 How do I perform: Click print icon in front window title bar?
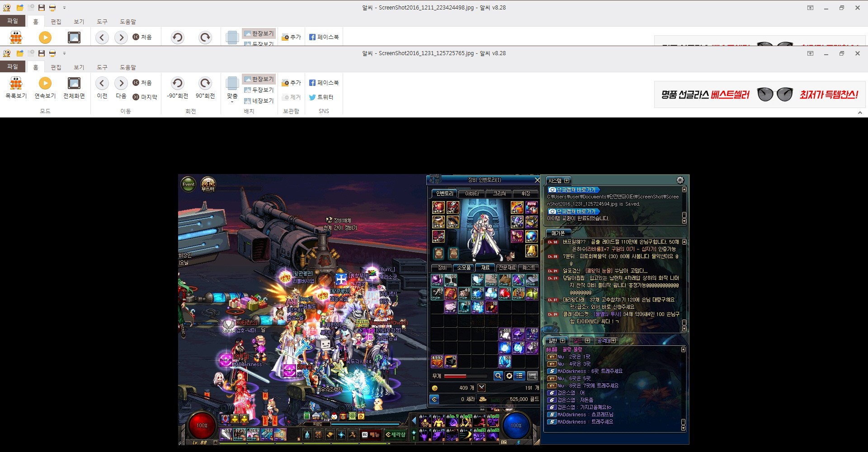[52, 53]
